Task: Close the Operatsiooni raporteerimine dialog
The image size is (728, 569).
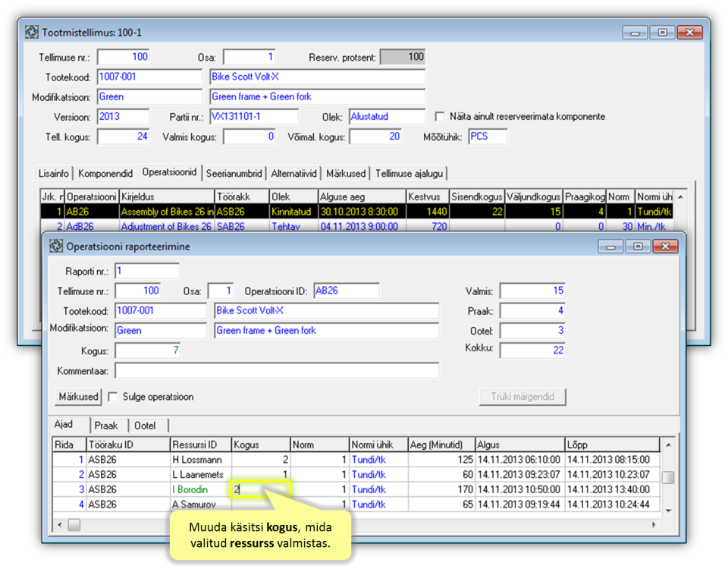Action: [665, 246]
